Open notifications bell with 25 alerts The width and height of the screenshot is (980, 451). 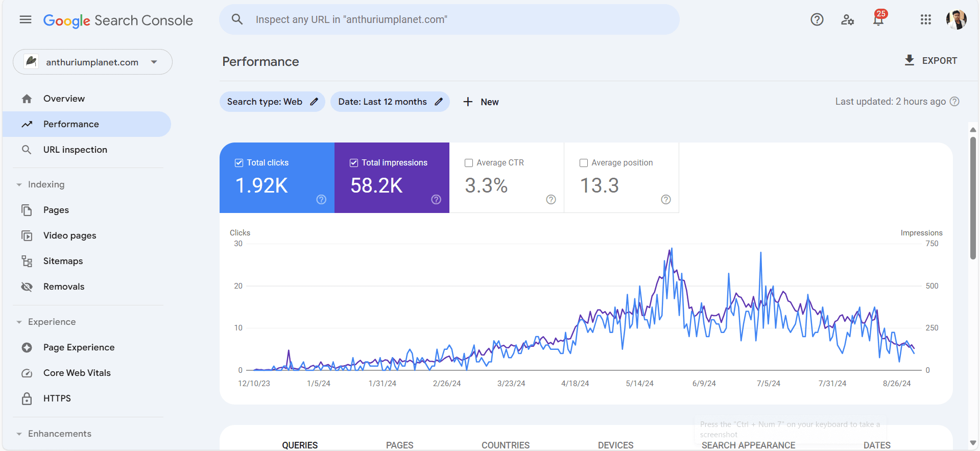click(x=878, y=20)
